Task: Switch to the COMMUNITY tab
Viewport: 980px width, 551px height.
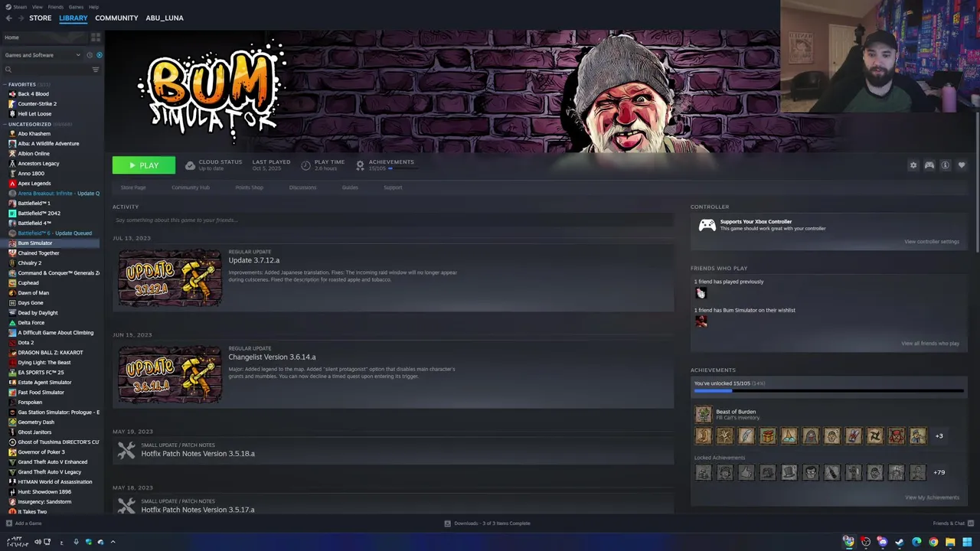Action: [116, 18]
